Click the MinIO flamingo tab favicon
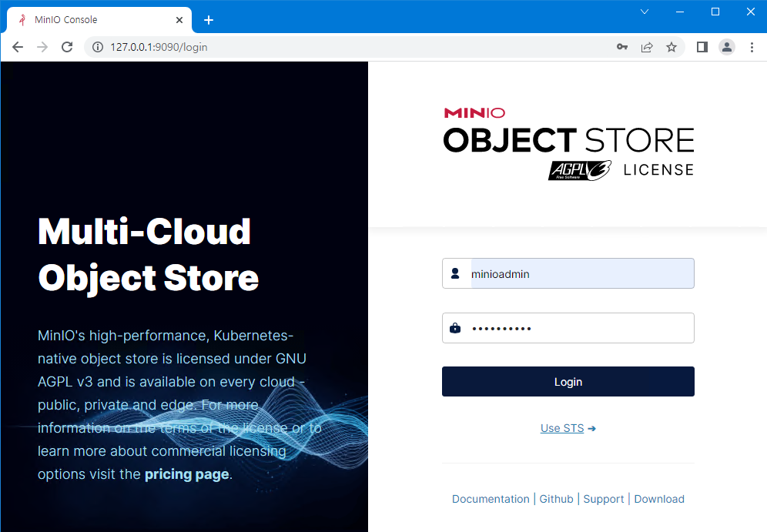The width and height of the screenshot is (767, 532). 22,20
